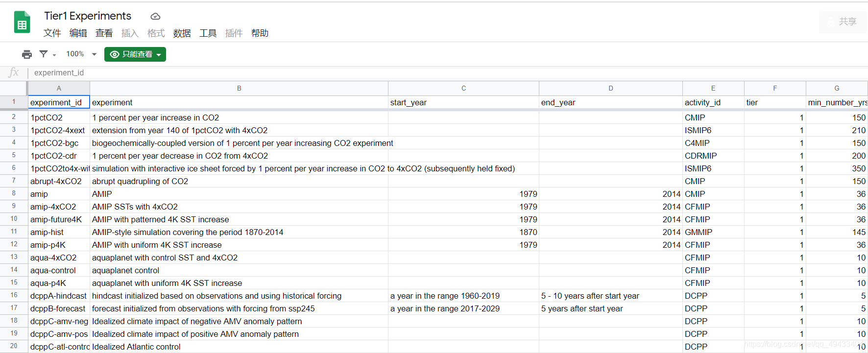Open the 编辑 menu

coord(78,33)
